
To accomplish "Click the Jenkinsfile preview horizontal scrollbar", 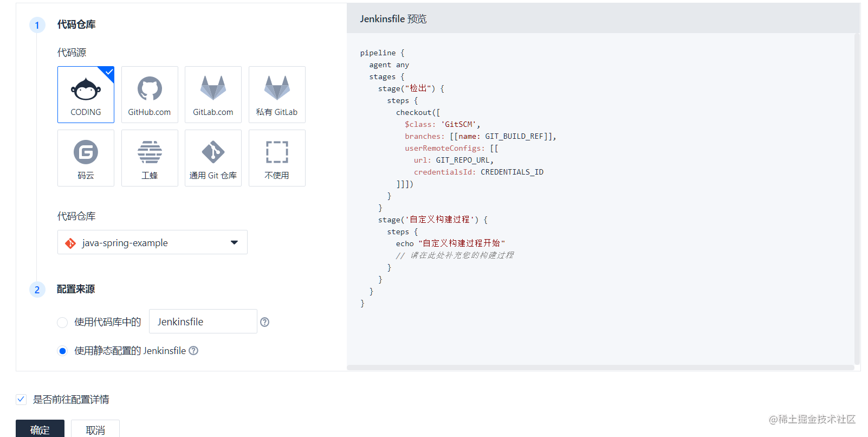I will [x=600, y=368].
